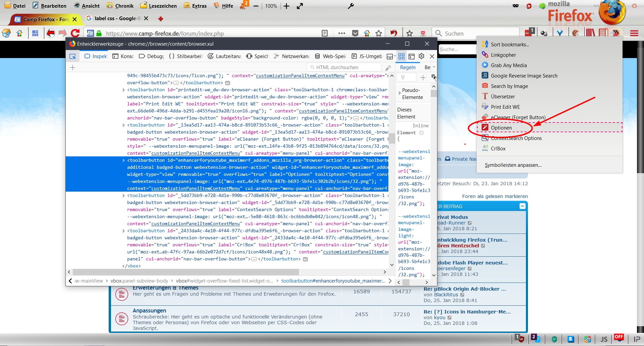The width and height of the screenshot is (644, 346).
Task: Toggle the OFF-badged icon in bottom bar
Action: [x=619, y=338]
